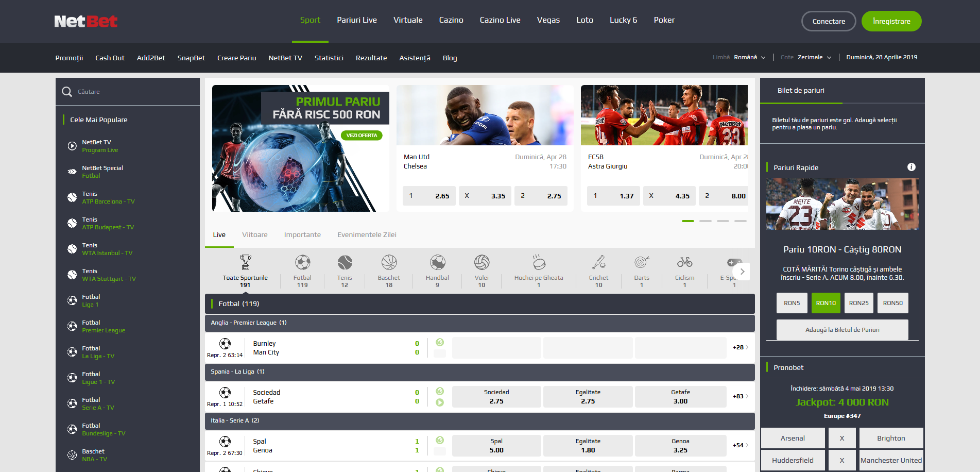Filter live events by Crichet icon
The image size is (980, 472).
point(598,262)
